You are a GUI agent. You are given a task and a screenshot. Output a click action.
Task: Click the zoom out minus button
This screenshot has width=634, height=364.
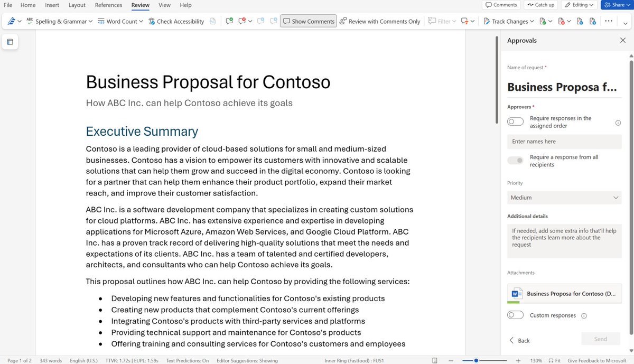point(452,360)
